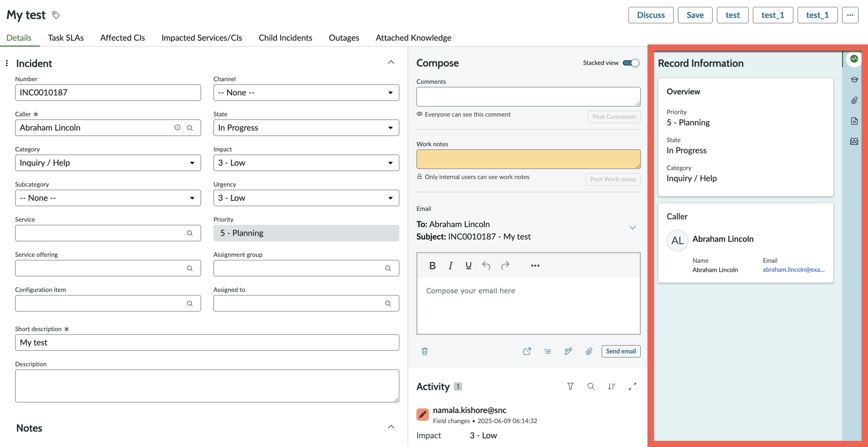
Task: Expand Activity stream to full view
Action: coord(633,387)
